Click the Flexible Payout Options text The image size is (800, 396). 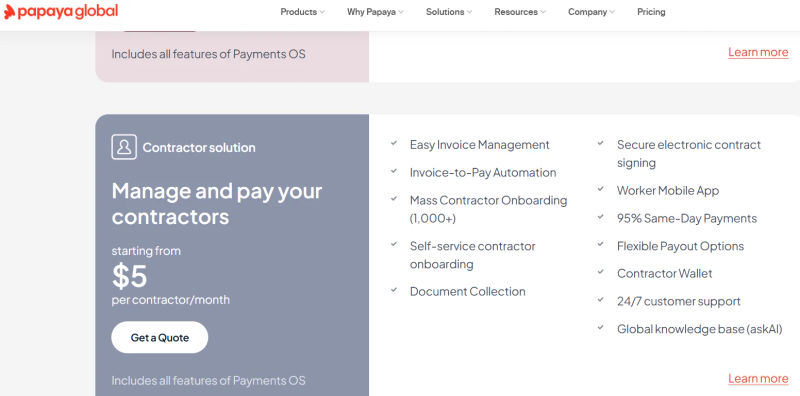point(680,246)
